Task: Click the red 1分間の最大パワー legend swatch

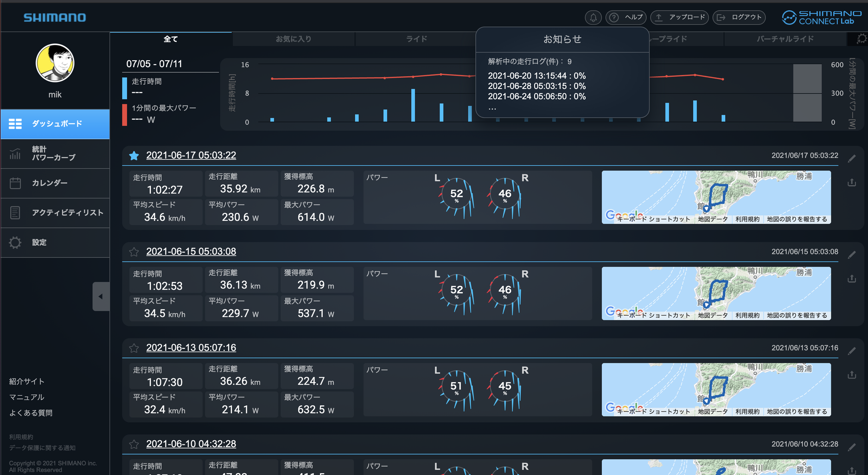Action: coord(124,115)
